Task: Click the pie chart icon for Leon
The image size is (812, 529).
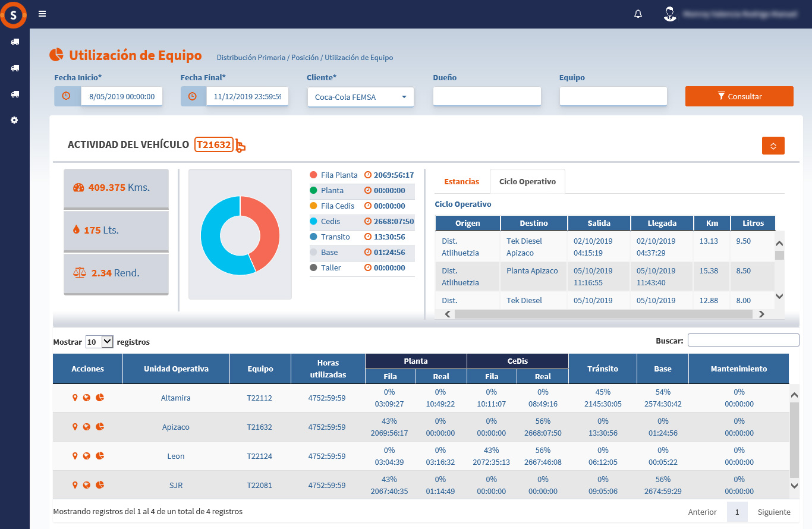Action: [x=100, y=456]
